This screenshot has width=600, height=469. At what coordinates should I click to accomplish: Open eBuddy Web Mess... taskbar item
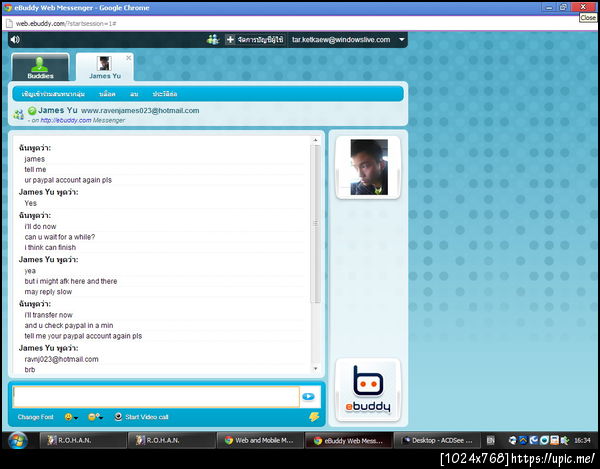click(349, 440)
